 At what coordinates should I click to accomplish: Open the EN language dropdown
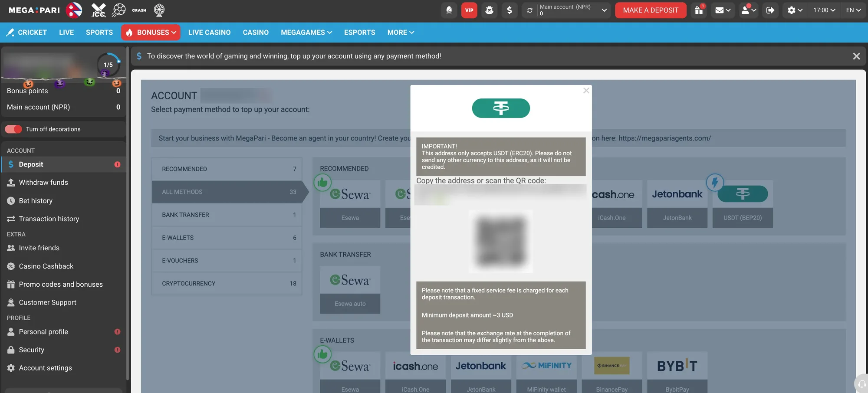pyautogui.click(x=853, y=10)
